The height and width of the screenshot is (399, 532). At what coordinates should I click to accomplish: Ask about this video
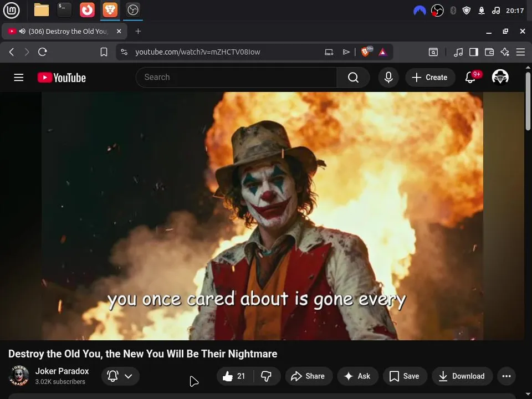click(x=357, y=376)
